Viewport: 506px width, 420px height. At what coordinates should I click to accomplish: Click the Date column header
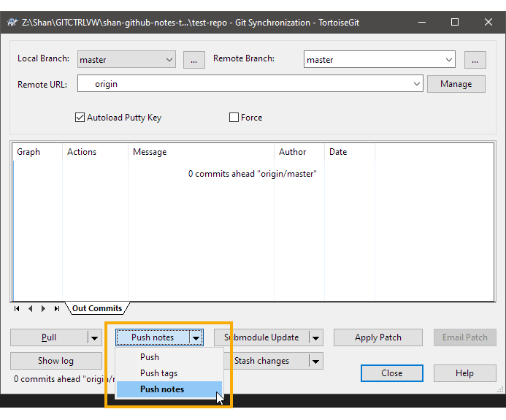point(350,152)
